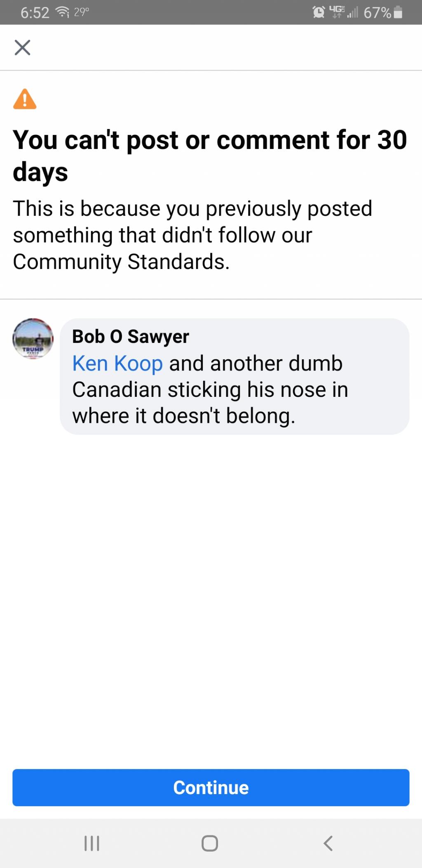Tap the alarm clock status icon
422x868 pixels.
coord(319,12)
